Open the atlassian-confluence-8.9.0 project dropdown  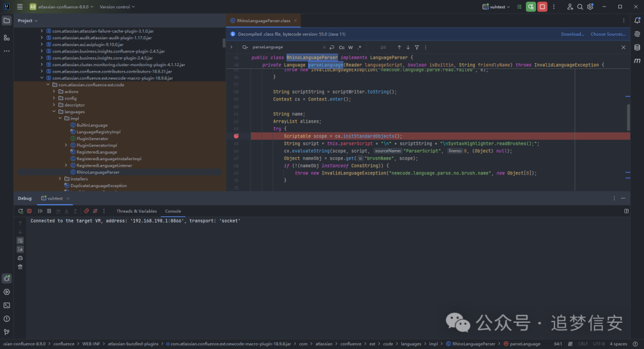(x=61, y=7)
